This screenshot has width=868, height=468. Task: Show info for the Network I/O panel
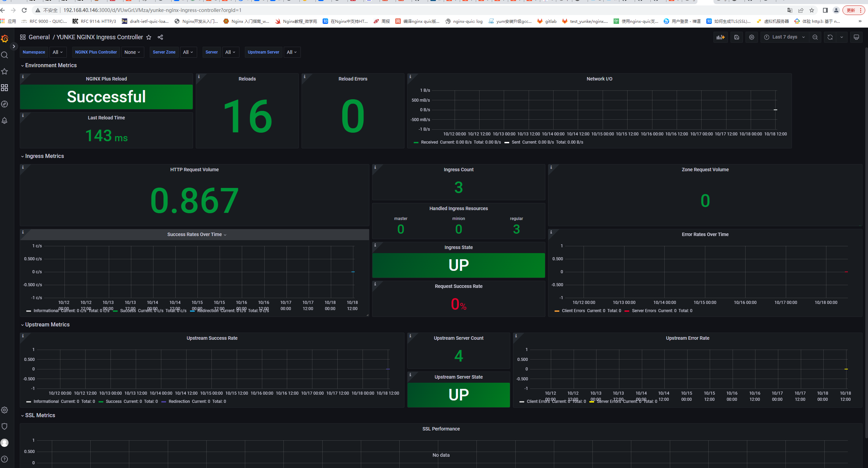(410, 77)
